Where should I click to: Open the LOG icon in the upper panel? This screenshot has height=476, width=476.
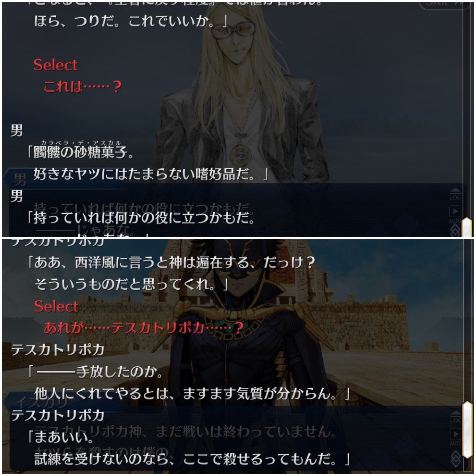point(455,195)
